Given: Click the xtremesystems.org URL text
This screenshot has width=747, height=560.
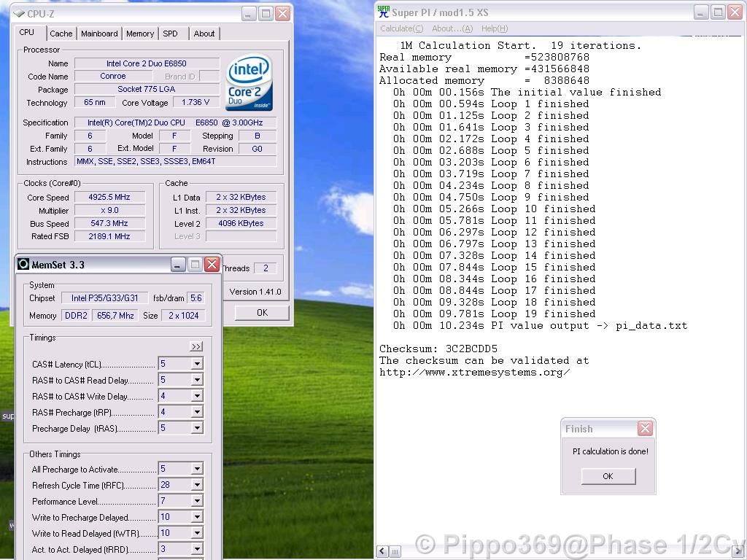Looking at the screenshot, I should click(x=474, y=373).
